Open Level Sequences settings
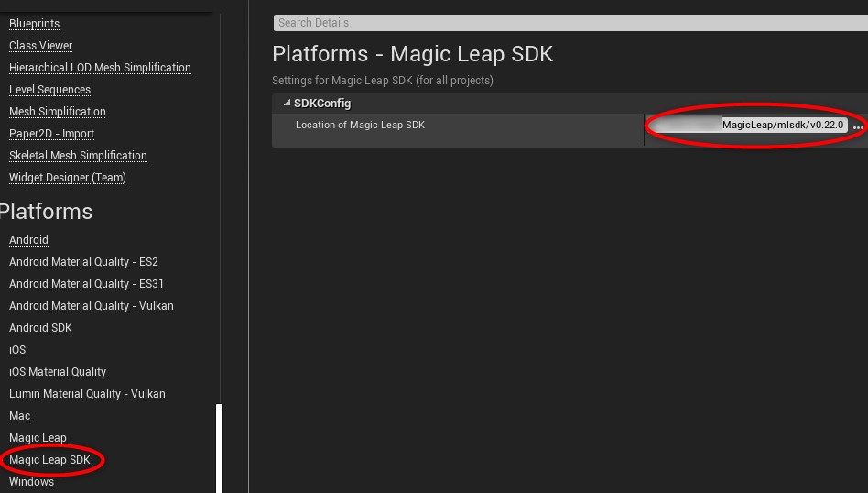The height and width of the screenshot is (493, 868). (49, 90)
